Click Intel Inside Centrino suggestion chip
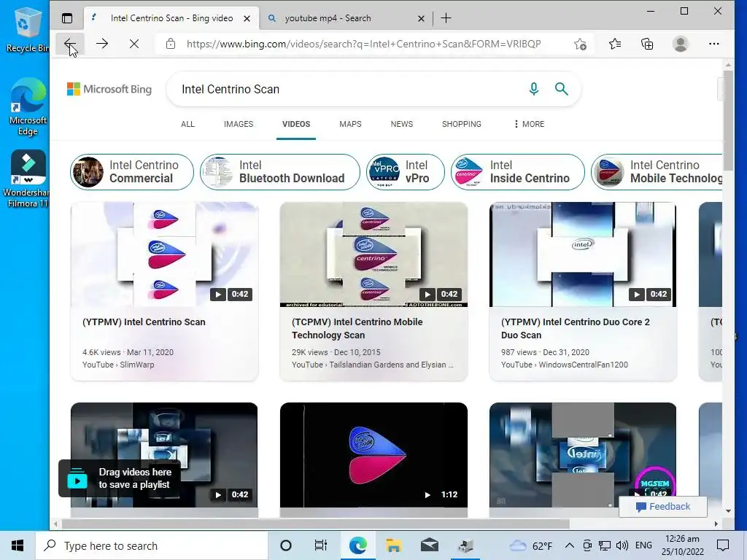747x560 pixels. (517, 172)
